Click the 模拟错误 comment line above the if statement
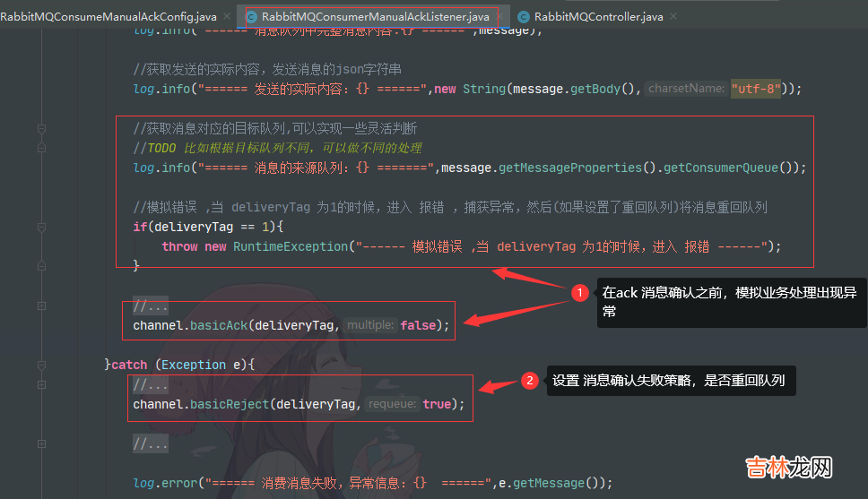This screenshot has width=868, height=499. pyautogui.click(x=450, y=208)
